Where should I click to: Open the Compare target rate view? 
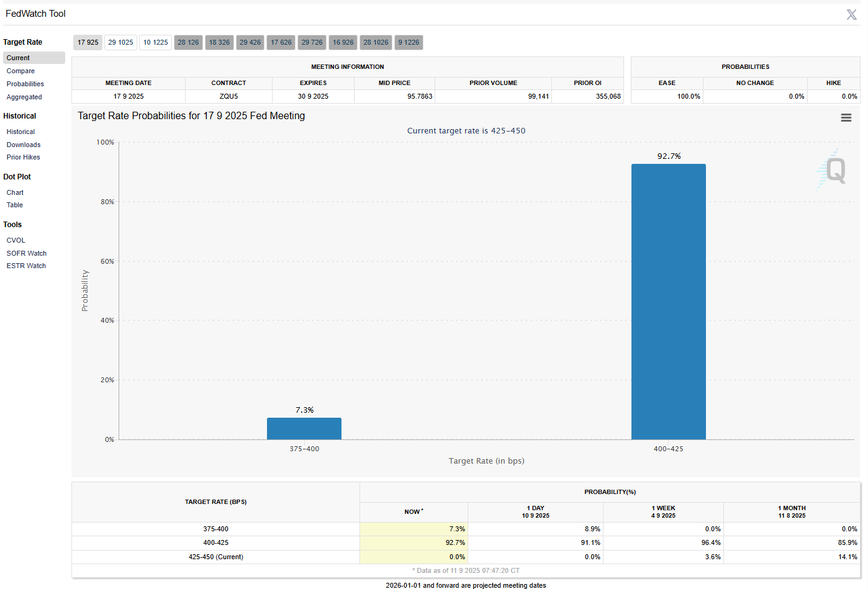20,71
